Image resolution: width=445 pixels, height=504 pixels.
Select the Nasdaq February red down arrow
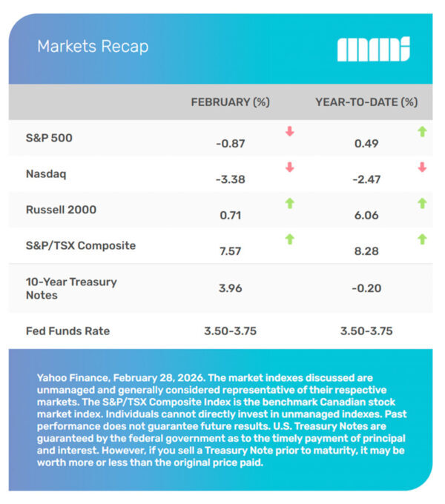[289, 168]
